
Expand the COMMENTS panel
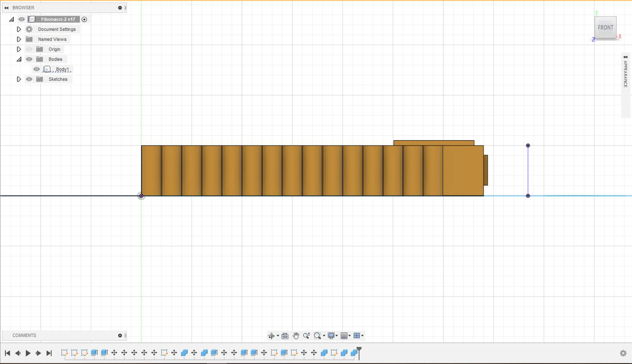[120, 336]
